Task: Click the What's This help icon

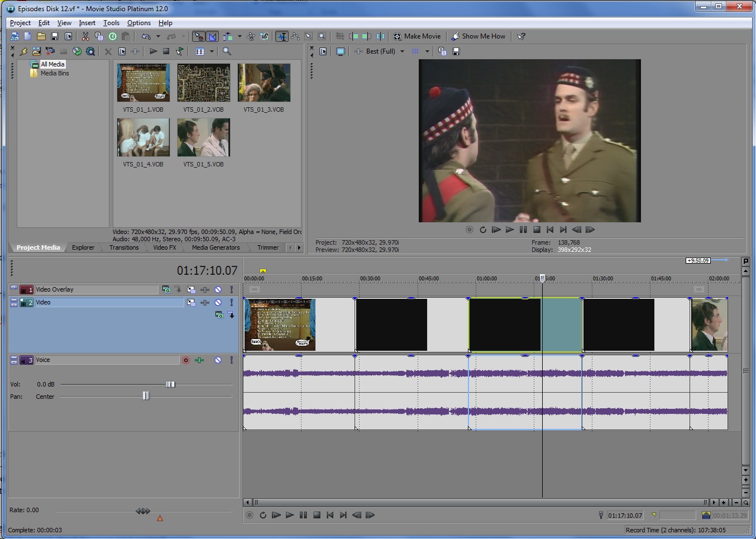Action: 521,36
